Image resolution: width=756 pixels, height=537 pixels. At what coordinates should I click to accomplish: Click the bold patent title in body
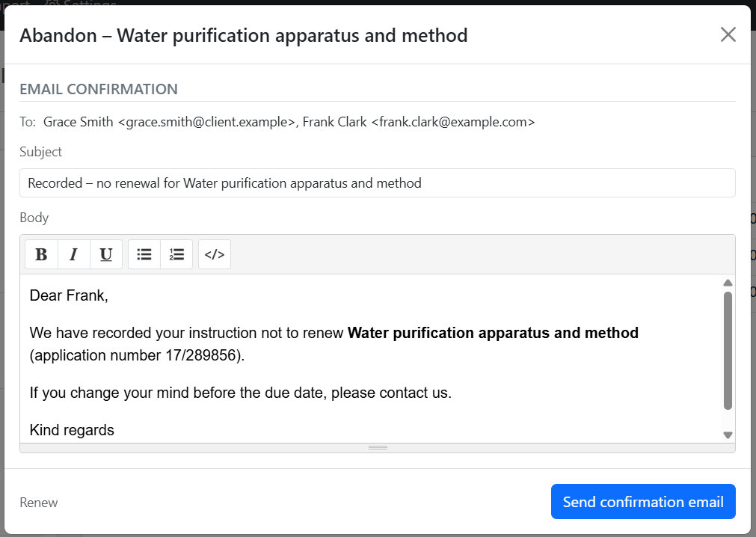pyautogui.click(x=493, y=333)
